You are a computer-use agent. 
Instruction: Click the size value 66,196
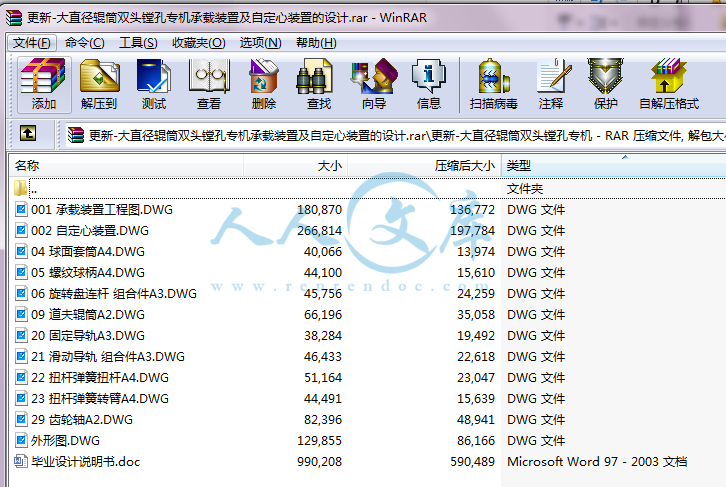point(323,315)
